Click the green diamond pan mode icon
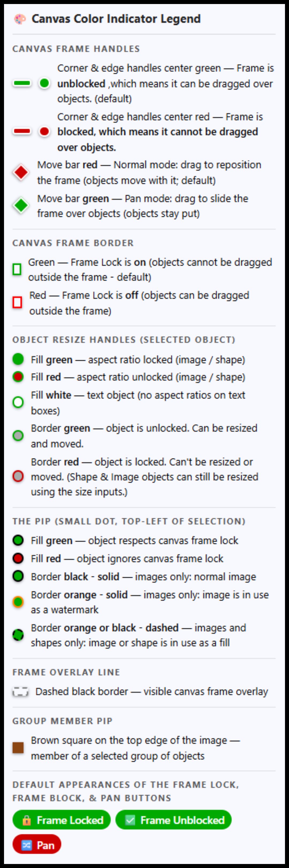 point(21,205)
